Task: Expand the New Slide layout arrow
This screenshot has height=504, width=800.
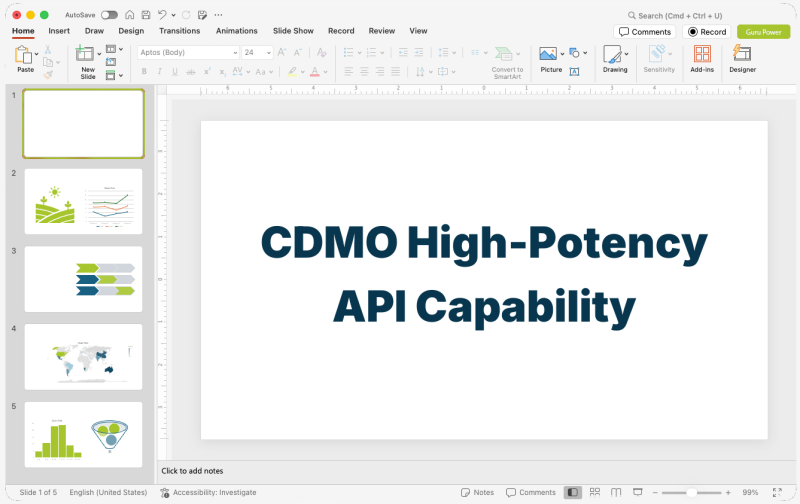Action: [x=99, y=54]
